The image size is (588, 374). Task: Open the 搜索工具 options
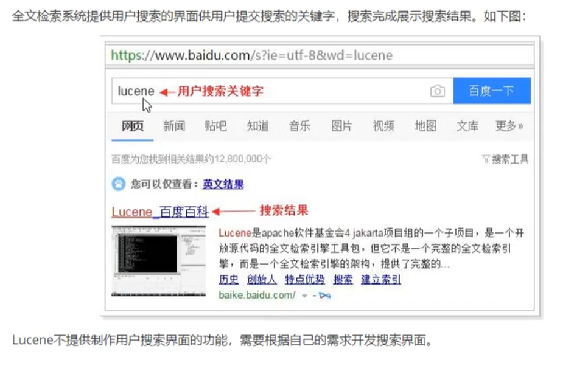(505, 159)
